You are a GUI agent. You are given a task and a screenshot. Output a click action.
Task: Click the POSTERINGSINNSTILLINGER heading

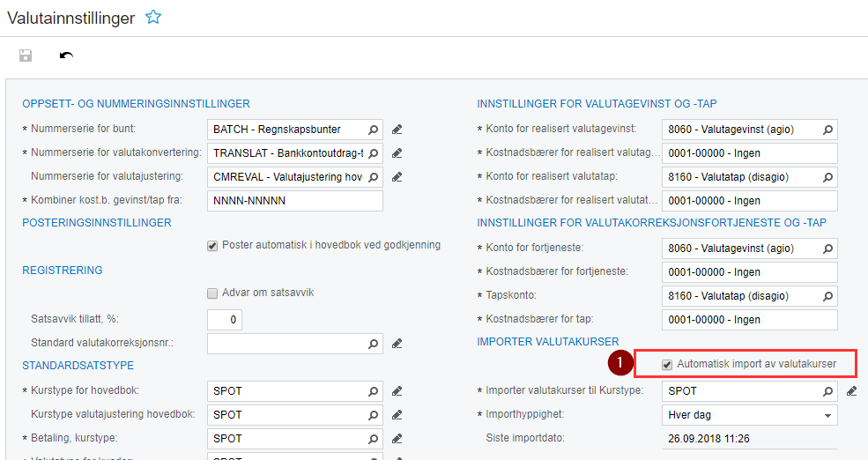click(x=97, y=223)
